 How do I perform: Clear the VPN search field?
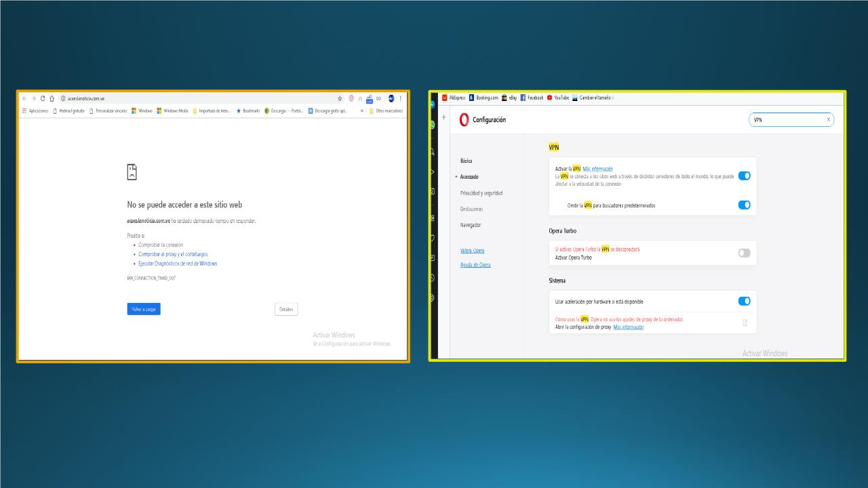click(828, 120)
